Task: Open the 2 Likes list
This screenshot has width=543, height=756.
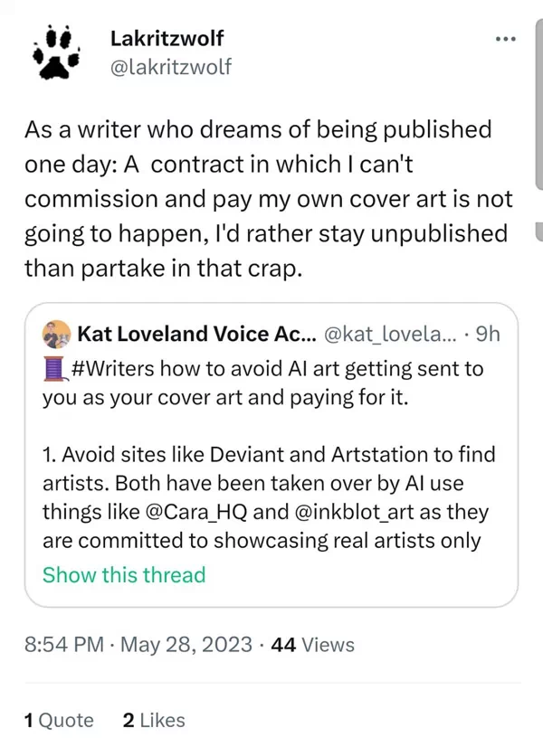Action: pos(153,720)
